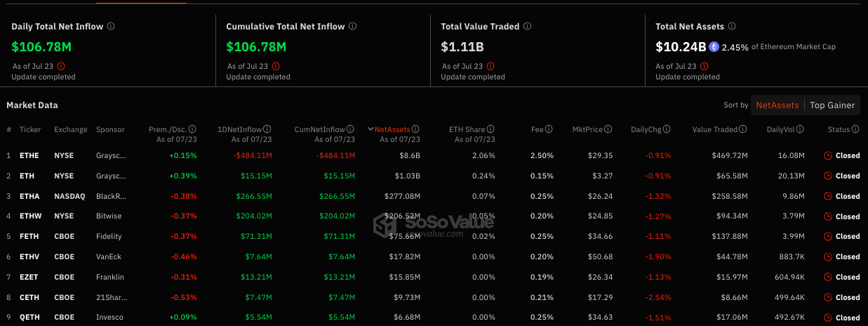Click the $8.6B net assets value

(410, 155)
